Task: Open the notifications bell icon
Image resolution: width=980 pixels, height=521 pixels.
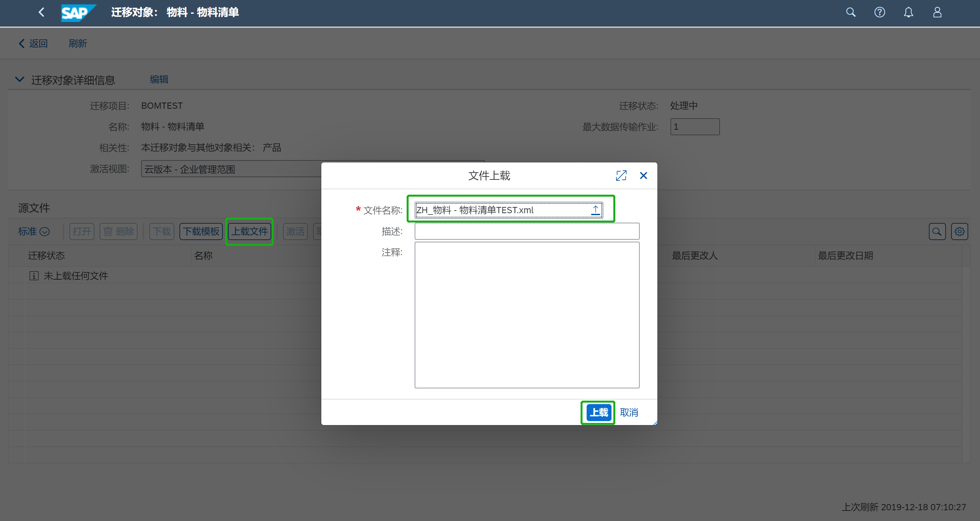Action: pyautogui.click(x=909, y=12)
